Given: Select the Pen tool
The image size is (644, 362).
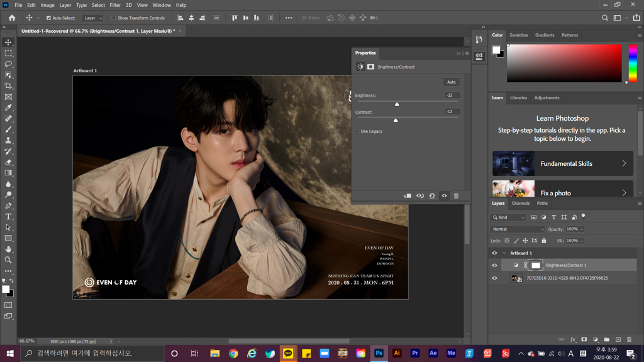Looking at the screenshot, I should pyautogui.click(x=8, y=206).
